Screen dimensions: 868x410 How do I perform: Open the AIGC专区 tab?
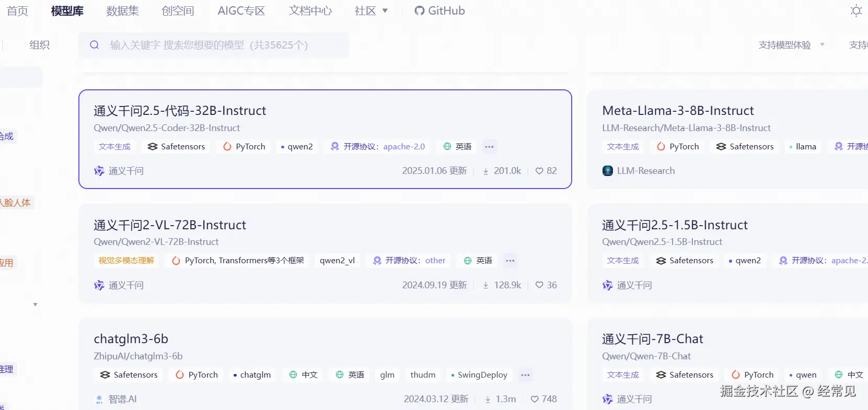tap(241, 10)
